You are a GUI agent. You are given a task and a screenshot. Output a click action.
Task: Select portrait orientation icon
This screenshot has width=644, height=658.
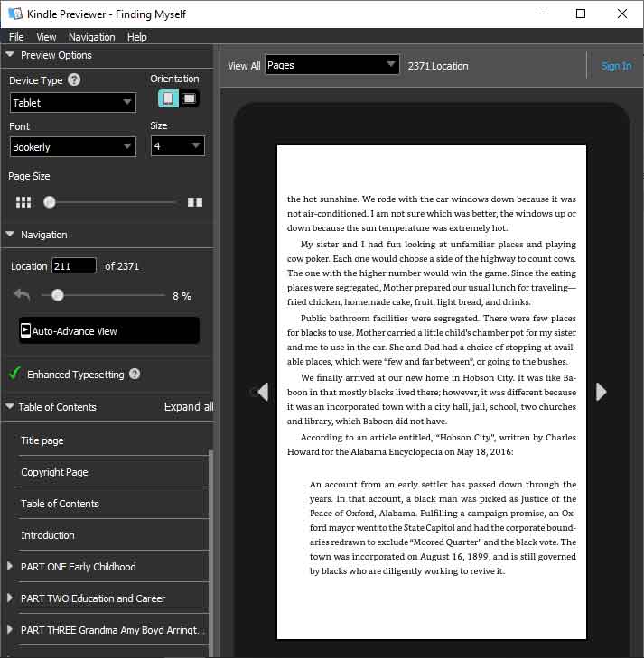tap(168, 99)
